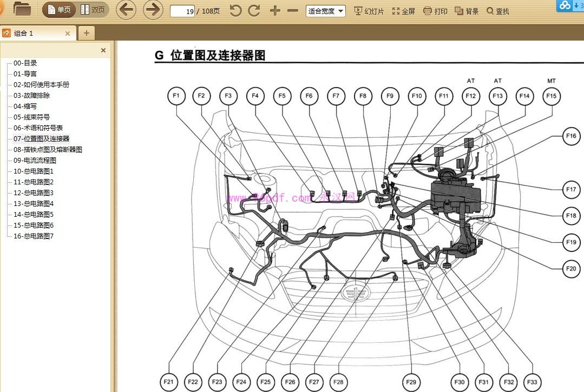584x392 pixels.
Task: Change background 背景
Action: [467, 11]
